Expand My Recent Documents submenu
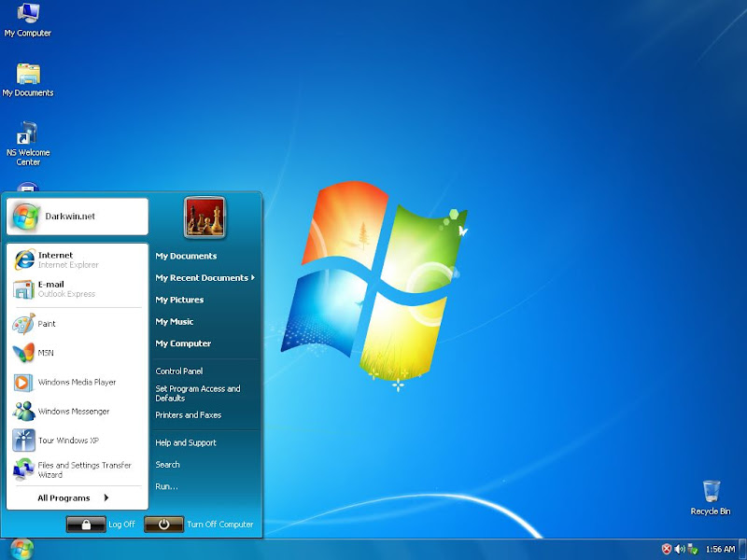The image size is (747, 560). [x=204, y=278]
